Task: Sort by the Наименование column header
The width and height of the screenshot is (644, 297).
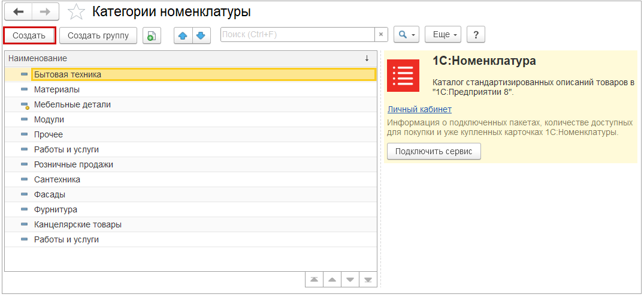Action: tap(180, 58)
